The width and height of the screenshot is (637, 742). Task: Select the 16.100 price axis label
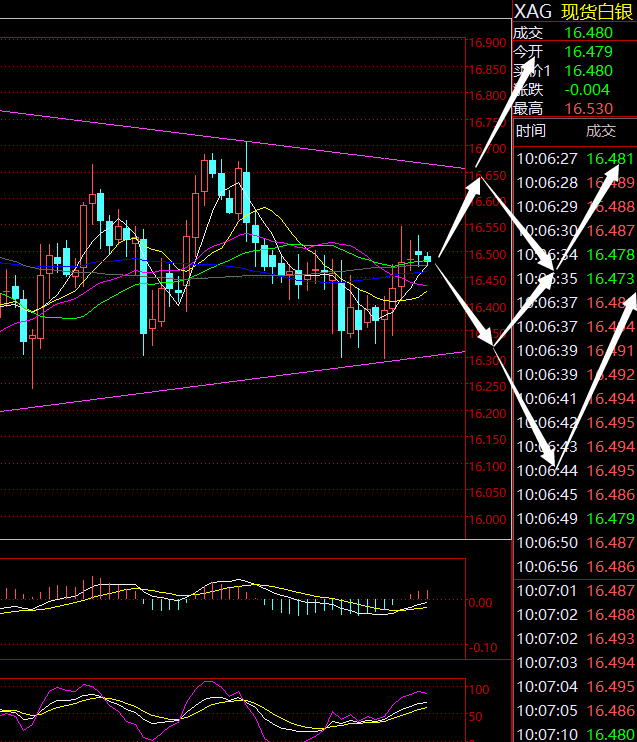coord(487,467)
